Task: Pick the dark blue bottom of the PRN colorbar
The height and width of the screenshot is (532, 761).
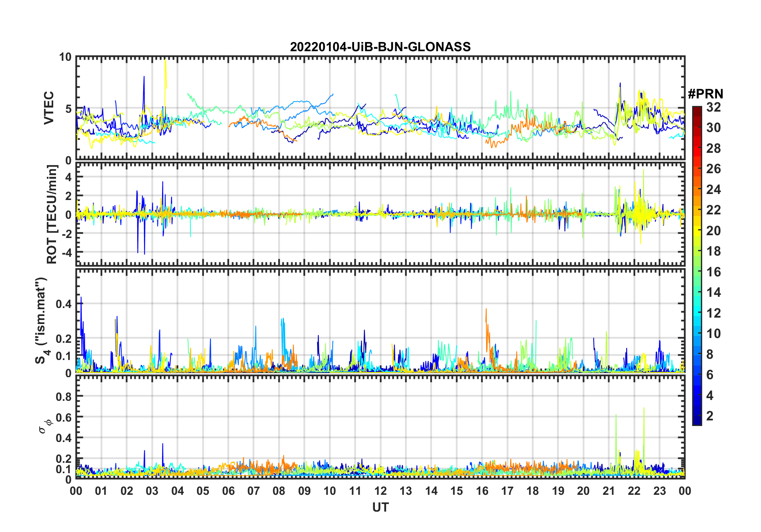Action: [697, 422]
